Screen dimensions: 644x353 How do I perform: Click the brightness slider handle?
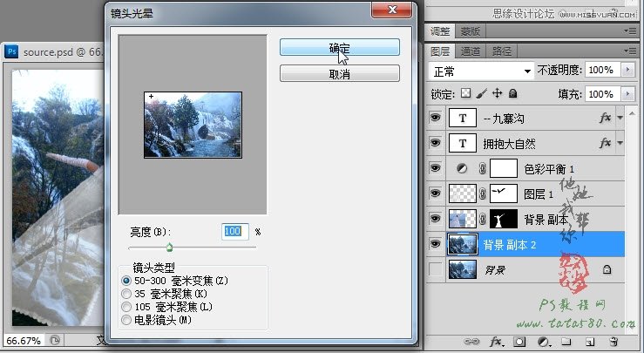[x=169, y=247]
